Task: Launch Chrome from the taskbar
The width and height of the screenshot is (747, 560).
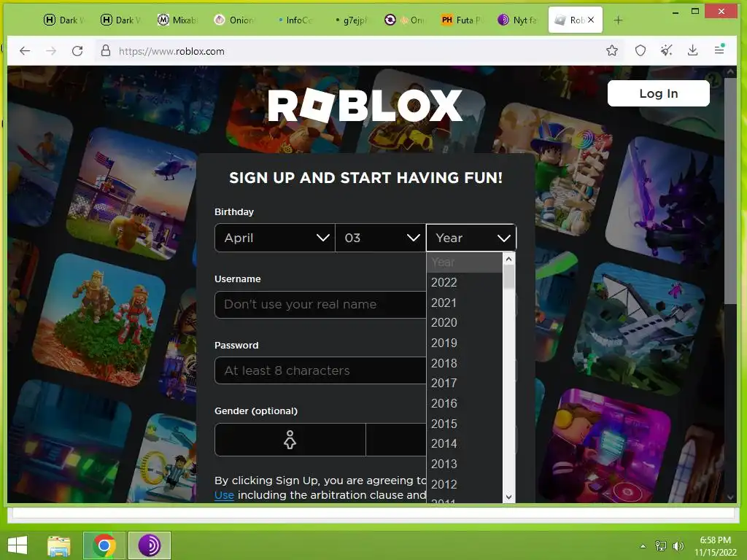Action: tap(104, 545)
